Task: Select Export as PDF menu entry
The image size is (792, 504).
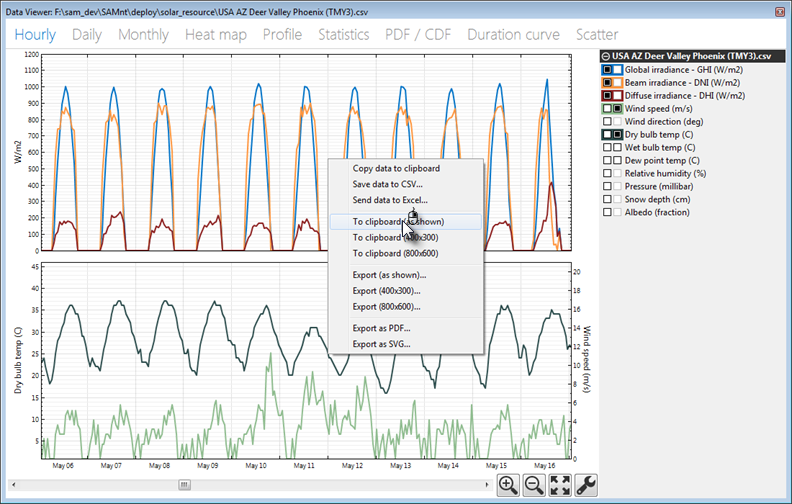Action: point(381,328)
